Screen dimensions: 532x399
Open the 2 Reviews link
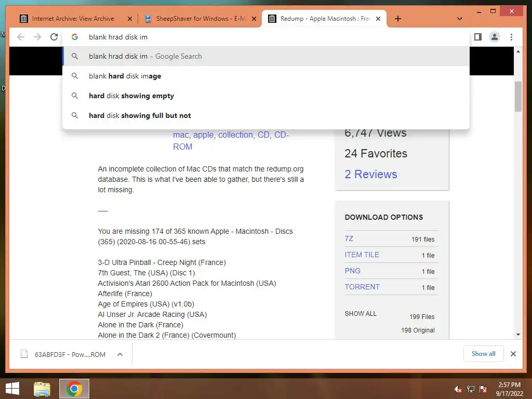(x=371, y=174)
